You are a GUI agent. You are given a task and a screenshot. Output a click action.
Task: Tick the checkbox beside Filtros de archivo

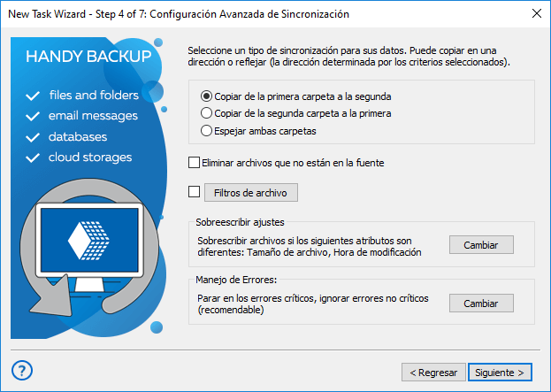195,191
